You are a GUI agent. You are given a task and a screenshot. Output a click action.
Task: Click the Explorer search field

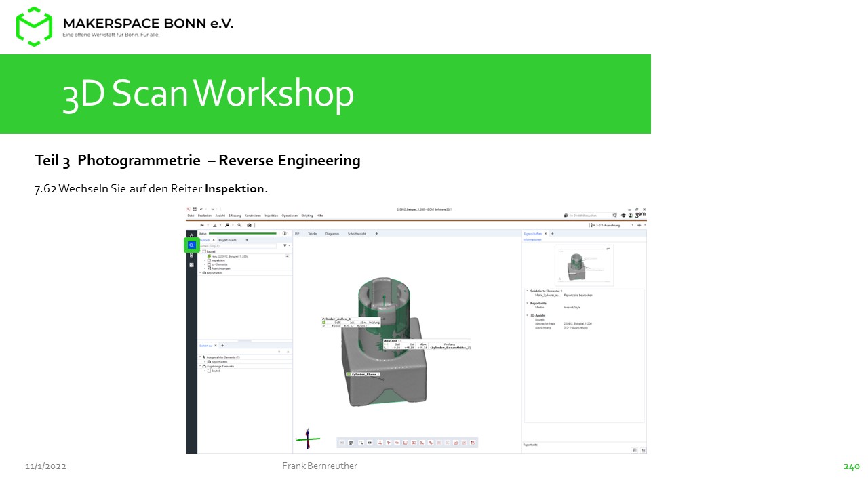(x=237, y=246)
